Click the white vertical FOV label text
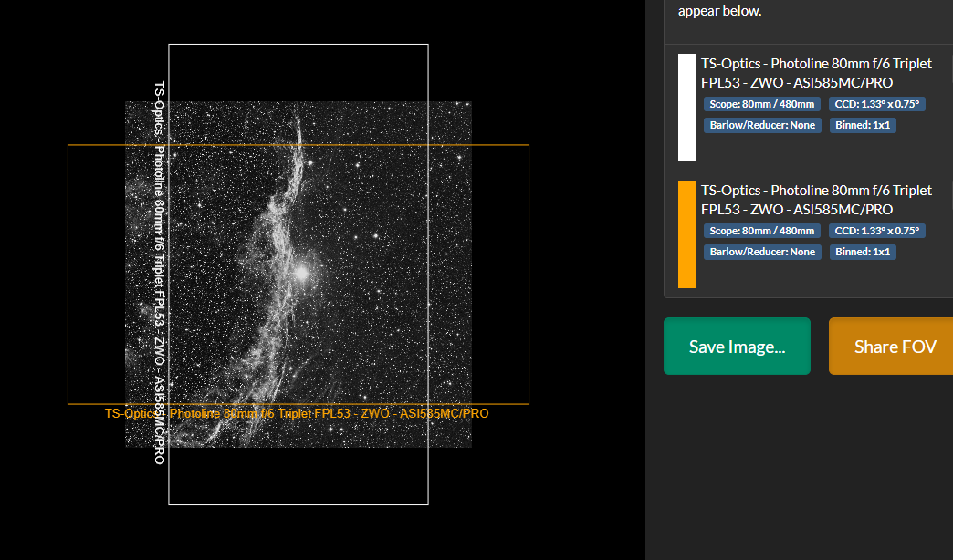This screenshot has width=953, height=560. coord(159,274)
